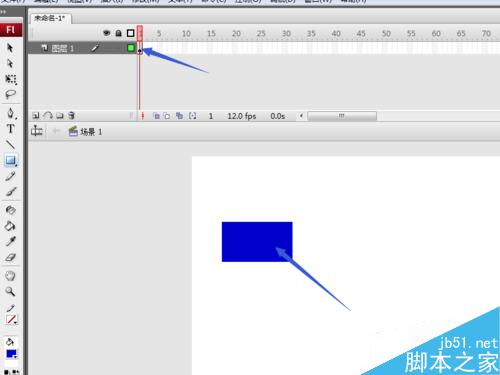
Task: Click the Flash Fl logo
Action: click(x=11, y=30)
